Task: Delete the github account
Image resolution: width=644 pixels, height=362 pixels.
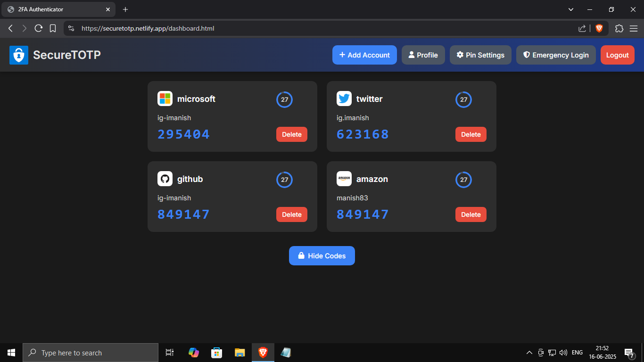Action: click(292, 214)
